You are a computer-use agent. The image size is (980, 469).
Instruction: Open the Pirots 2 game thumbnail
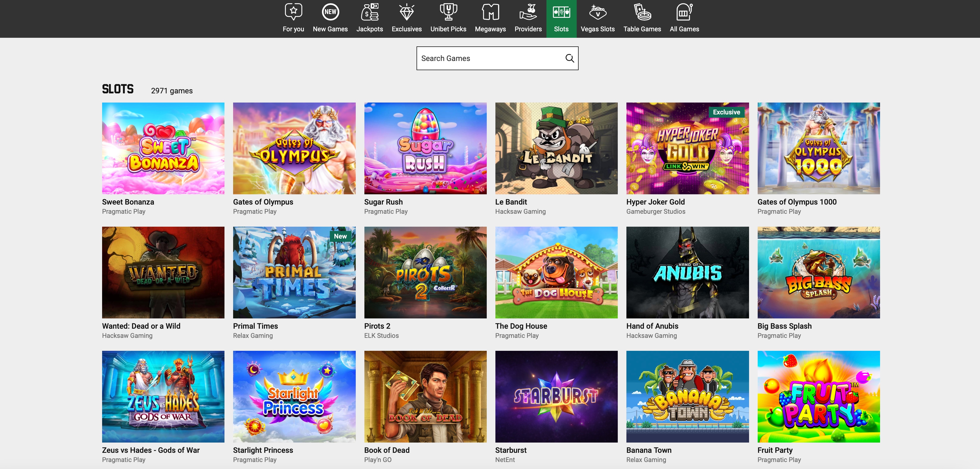(425, 273)
